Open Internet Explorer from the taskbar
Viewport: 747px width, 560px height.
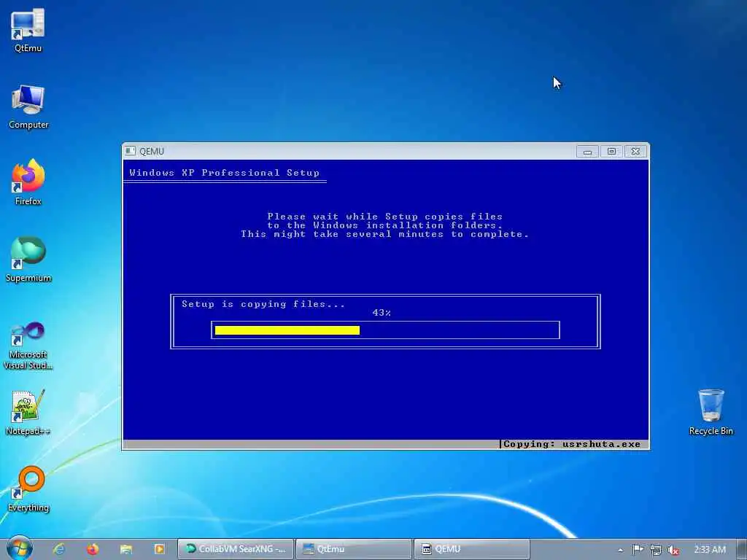[x=59, y=549]
